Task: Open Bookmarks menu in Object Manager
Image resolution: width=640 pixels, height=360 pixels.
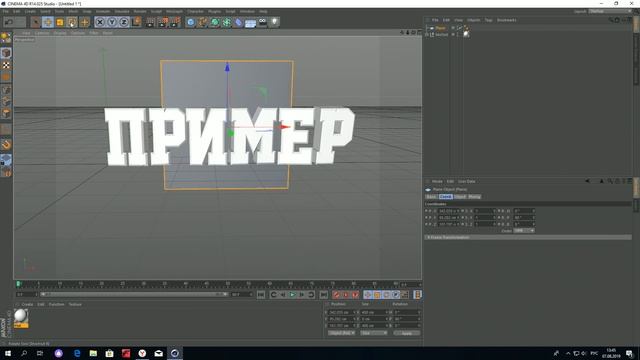Action: point(507,20)
